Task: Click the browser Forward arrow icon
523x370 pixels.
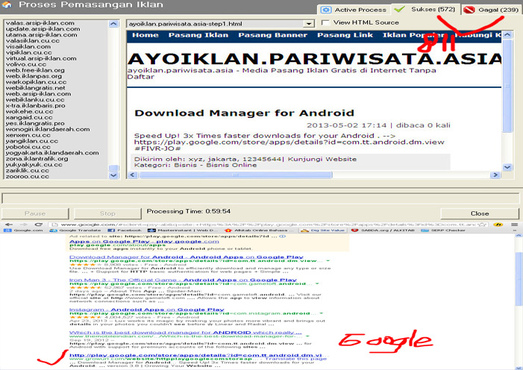Action: pyautogui.click(x=24, y=225)
